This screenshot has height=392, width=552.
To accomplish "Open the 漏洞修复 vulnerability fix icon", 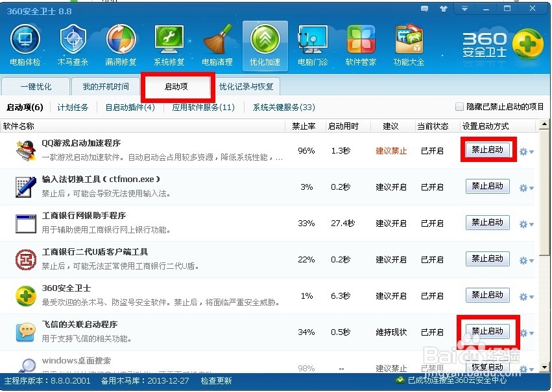I will point(121,45).
